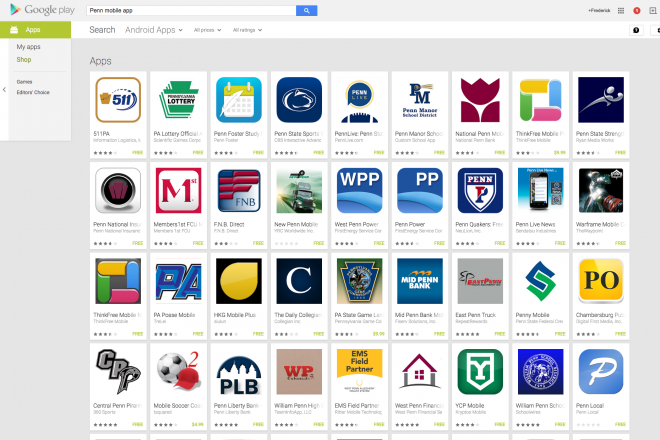Open the F.N.B. Direct app icon
This screenshot has height=440, width=660.
coord(239,190)
